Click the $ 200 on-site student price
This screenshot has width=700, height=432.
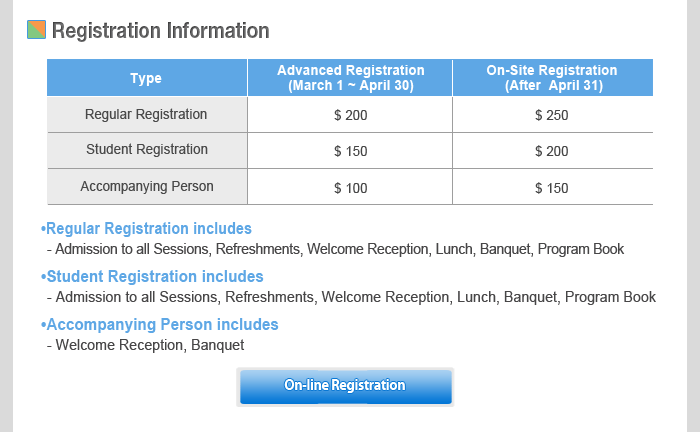(x=552, y=151)
